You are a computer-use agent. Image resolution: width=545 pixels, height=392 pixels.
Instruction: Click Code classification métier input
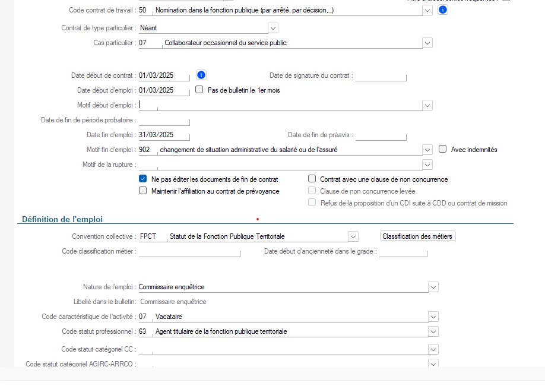click(x=189, y=251)
